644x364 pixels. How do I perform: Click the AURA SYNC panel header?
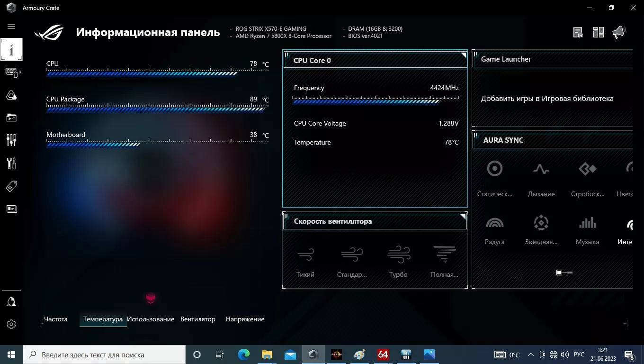pos(553,140)
